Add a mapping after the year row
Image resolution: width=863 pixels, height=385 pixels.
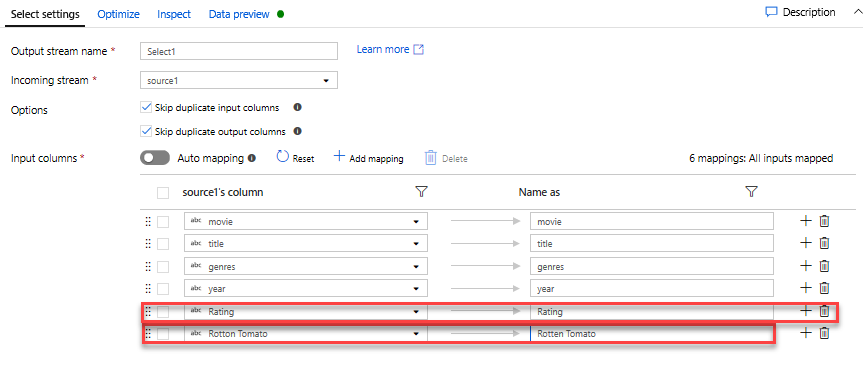click(805, 288)
